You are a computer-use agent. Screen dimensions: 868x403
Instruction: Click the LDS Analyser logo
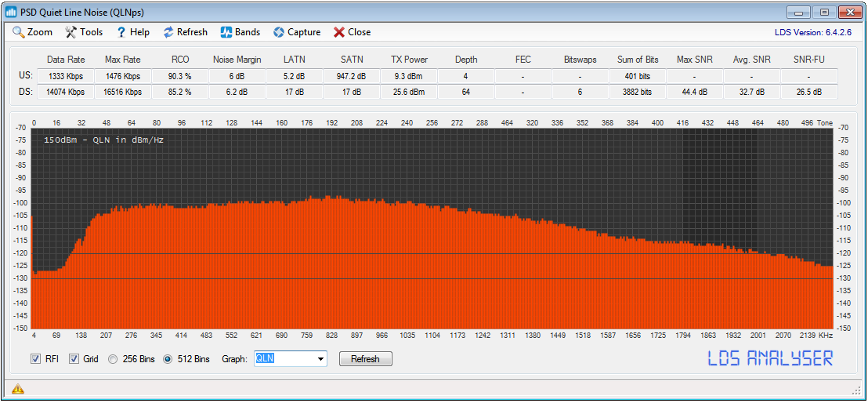pyautogui.click(x=770, y=358)
